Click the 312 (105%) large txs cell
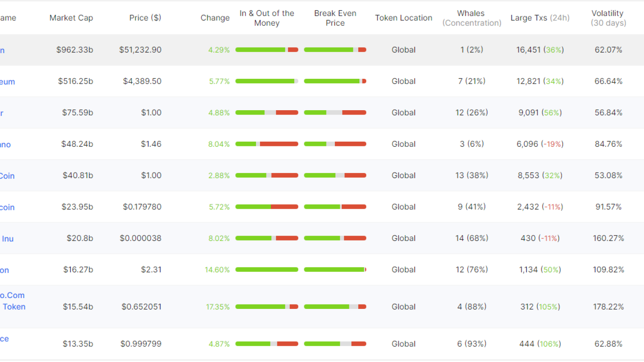 pos(540,306)
